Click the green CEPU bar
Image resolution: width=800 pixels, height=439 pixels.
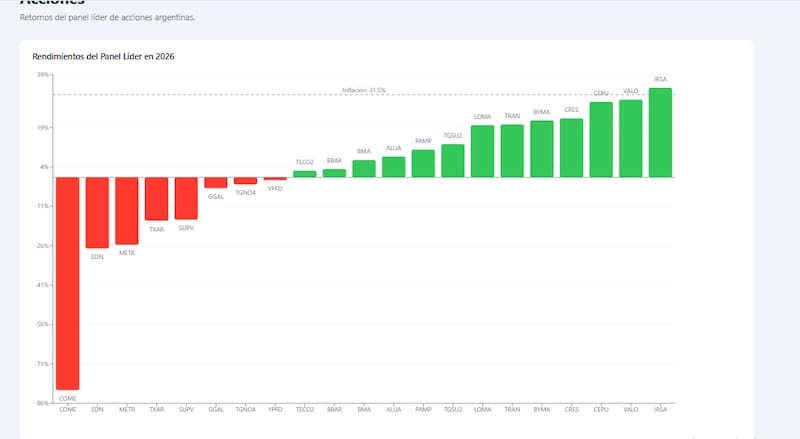coord(601,139)
